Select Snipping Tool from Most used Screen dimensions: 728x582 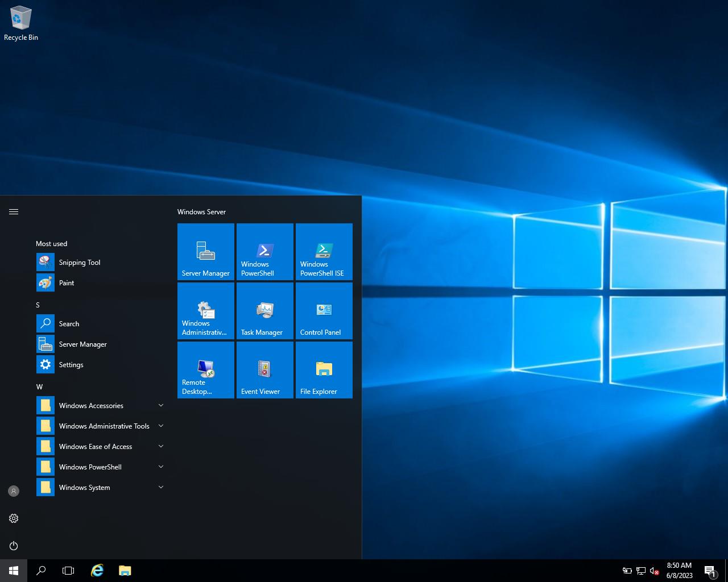pos(80,263)
